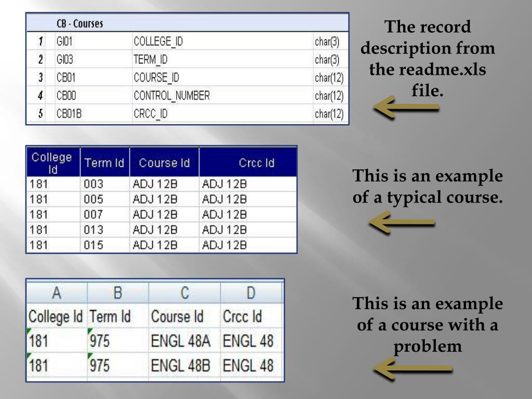Click char(3) in the COLLEGE_ID row
The width and height of the screenshot is (532, 399).
point(327,42)
